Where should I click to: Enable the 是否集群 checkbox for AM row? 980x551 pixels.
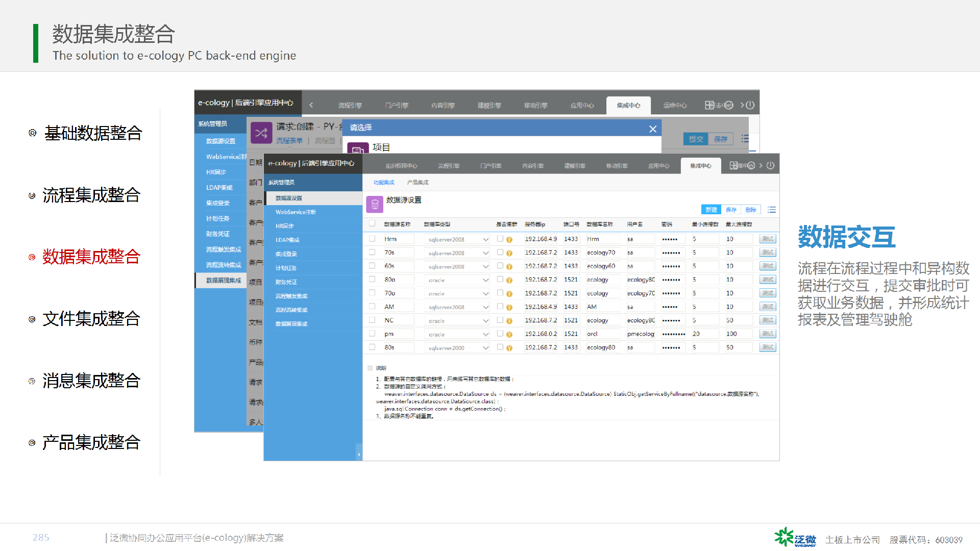coord(500,306)
